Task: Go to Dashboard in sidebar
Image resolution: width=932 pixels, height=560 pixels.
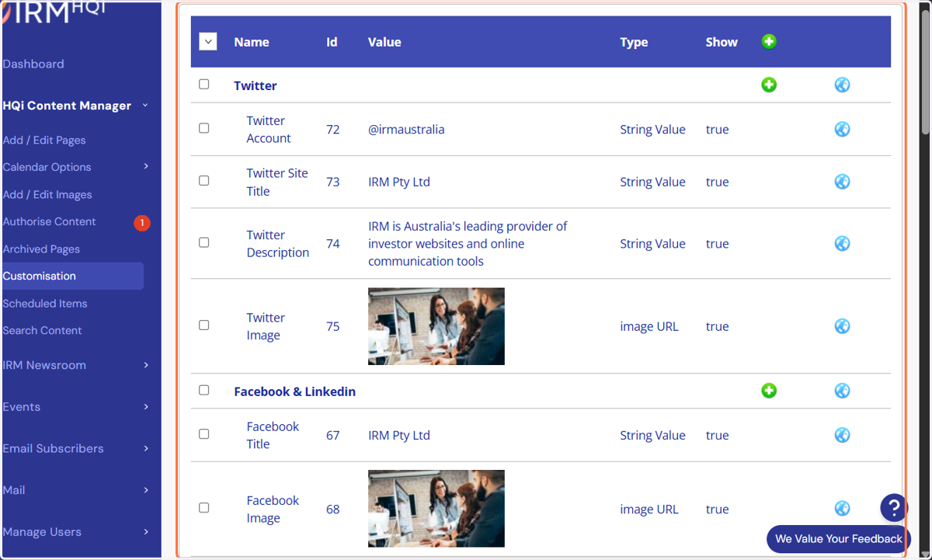Action: (33, 64)
